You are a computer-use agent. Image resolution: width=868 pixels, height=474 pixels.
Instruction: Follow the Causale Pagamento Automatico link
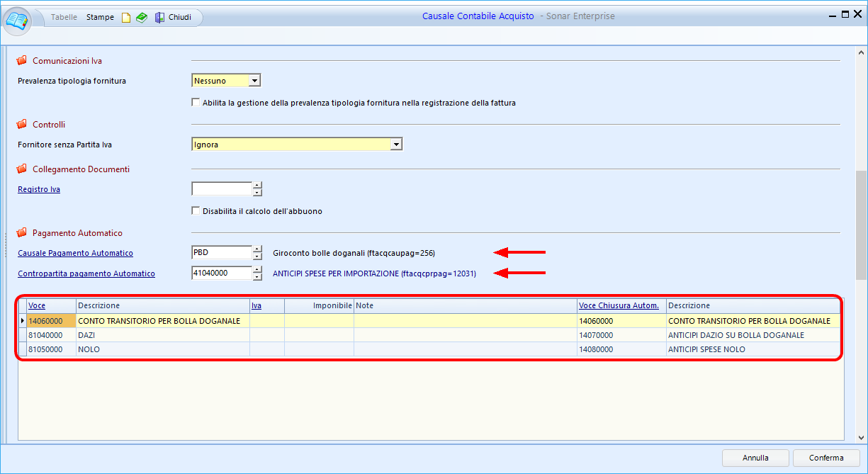75,253
